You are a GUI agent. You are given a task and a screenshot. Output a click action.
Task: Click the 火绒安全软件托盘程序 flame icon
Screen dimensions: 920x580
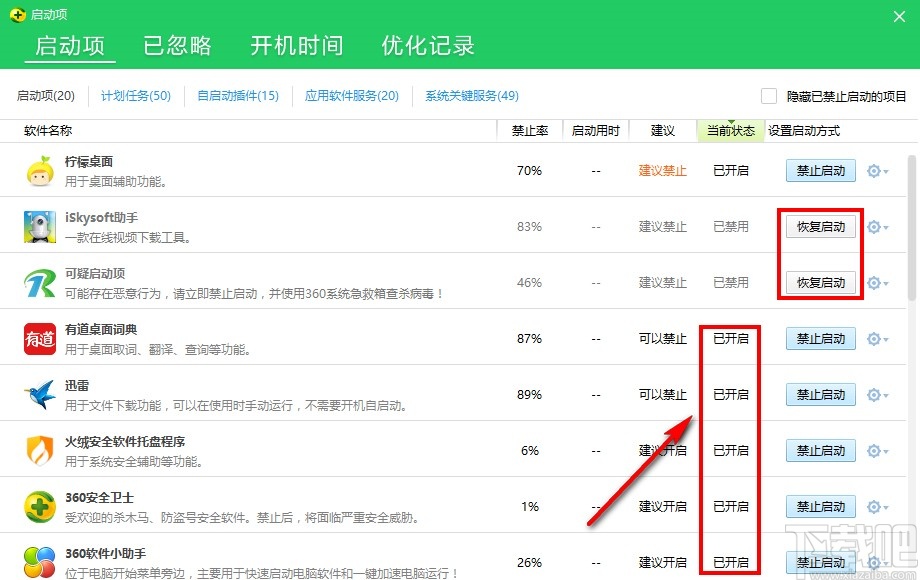[38, 450]
